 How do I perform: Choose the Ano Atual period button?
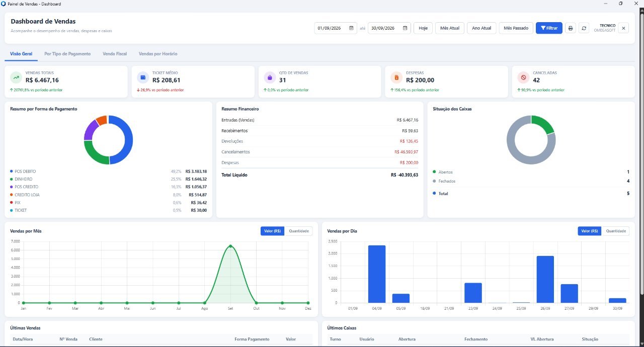[x=481, y=28]
